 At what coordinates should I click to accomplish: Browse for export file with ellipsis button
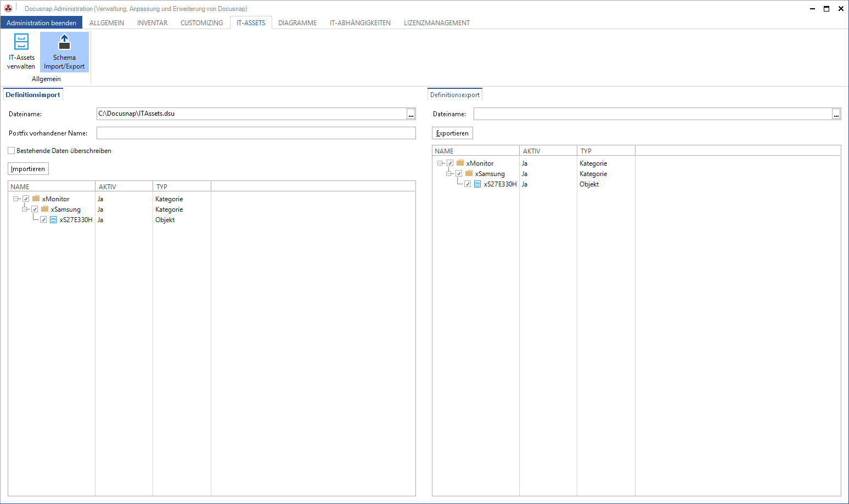click(836, 114)
